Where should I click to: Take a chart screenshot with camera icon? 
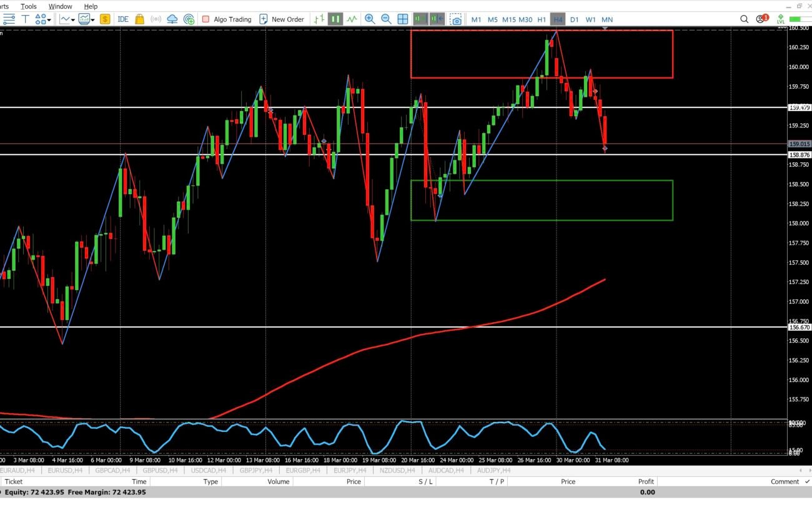456,19
